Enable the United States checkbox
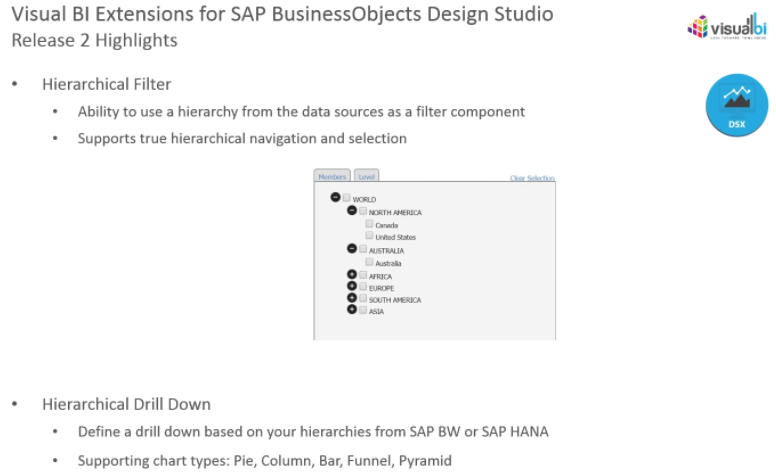Viewport: 776px width, 476px height. pyautogui.click(x=369, y=236)
